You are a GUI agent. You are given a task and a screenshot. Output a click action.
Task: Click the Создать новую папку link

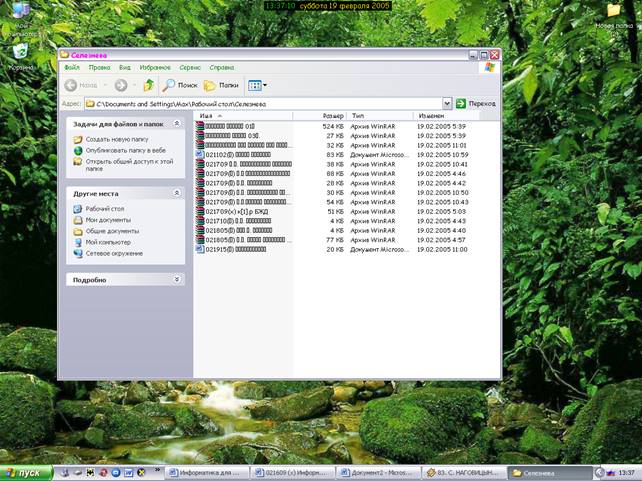116,140
